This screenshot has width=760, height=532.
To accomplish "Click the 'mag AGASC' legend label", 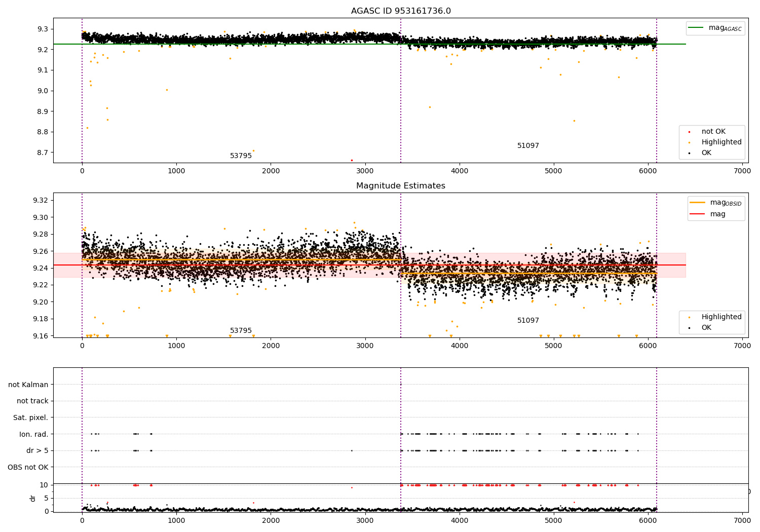I will click(725, 28).
